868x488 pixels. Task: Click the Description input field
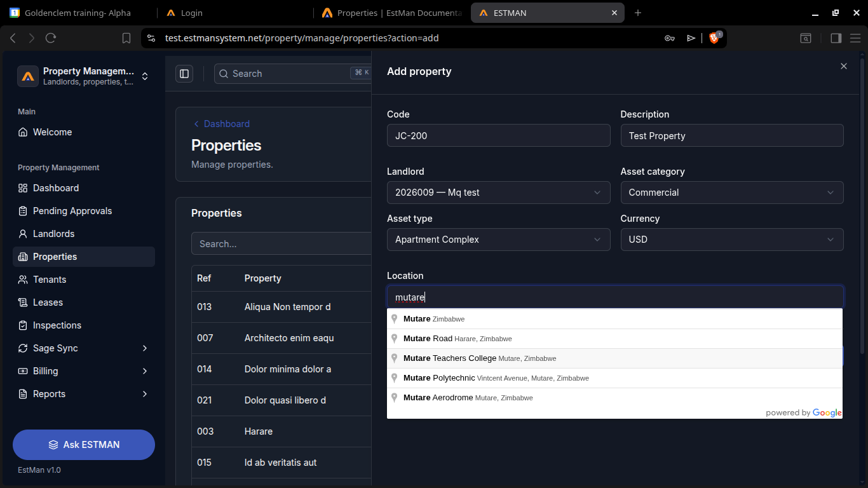pyautogui.click(x=732, y=135)
